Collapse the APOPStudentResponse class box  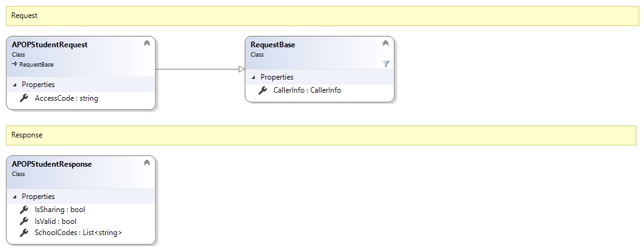(147, 162)
